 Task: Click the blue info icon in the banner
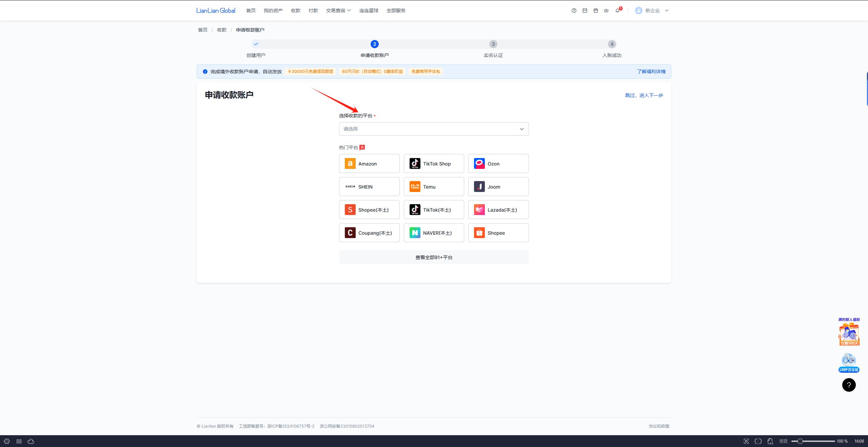pyautogui.click(x=205, y=72)
